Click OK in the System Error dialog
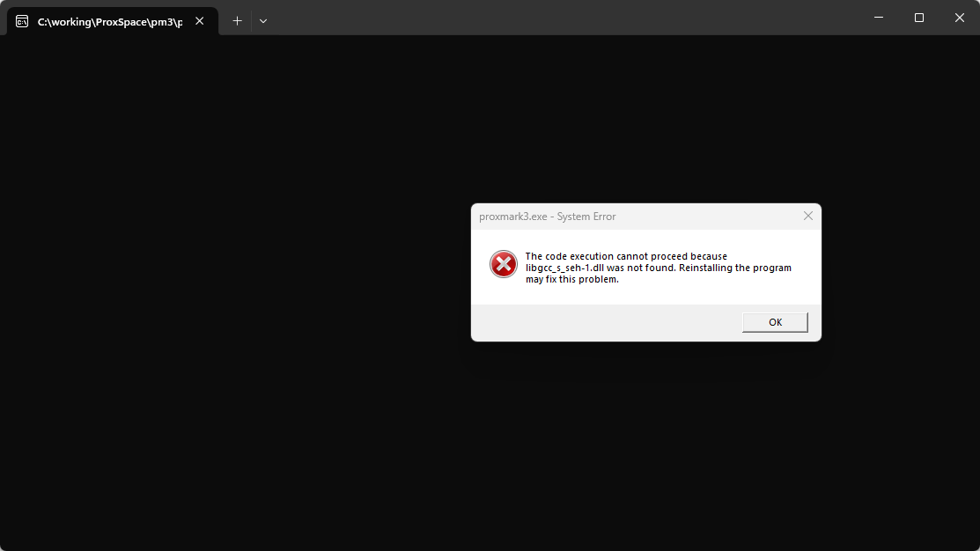980x551 pixels. click(x=775, y=322)
